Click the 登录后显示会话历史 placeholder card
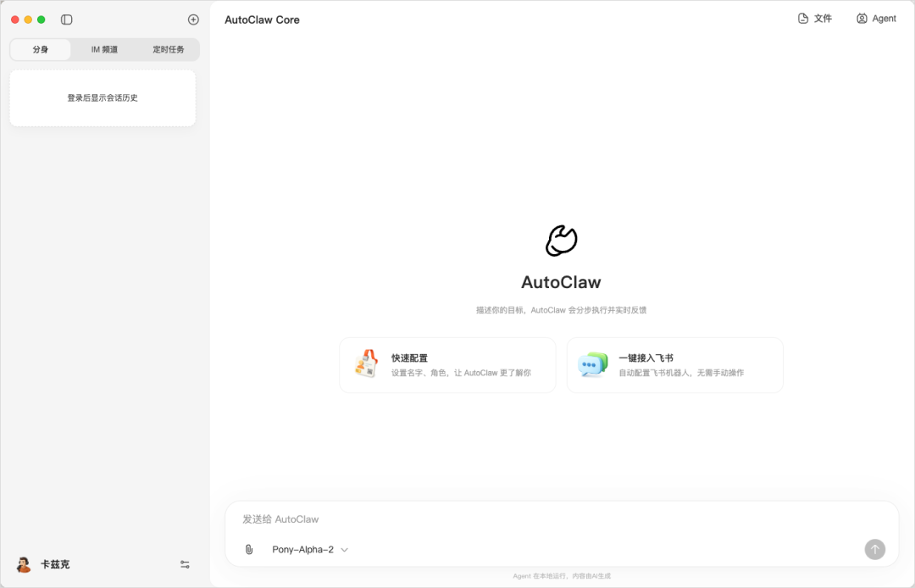 point(103,98)
